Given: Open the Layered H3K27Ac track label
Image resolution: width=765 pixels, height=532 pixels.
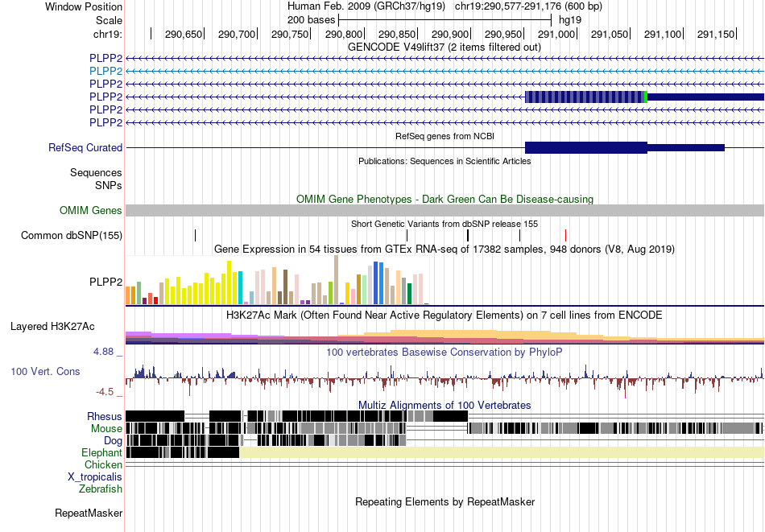Looking at the screenshot, I should pyautogui.click(x=52, y=327).
